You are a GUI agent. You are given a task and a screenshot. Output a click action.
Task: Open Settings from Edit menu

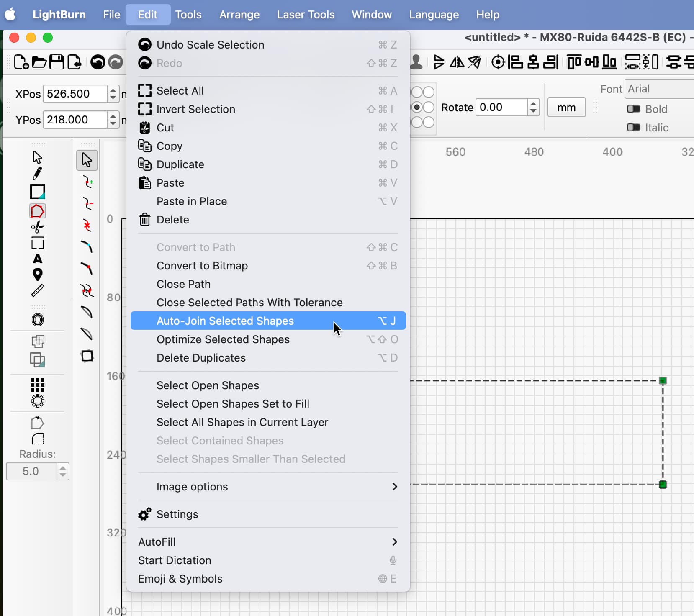pos(268,514)
